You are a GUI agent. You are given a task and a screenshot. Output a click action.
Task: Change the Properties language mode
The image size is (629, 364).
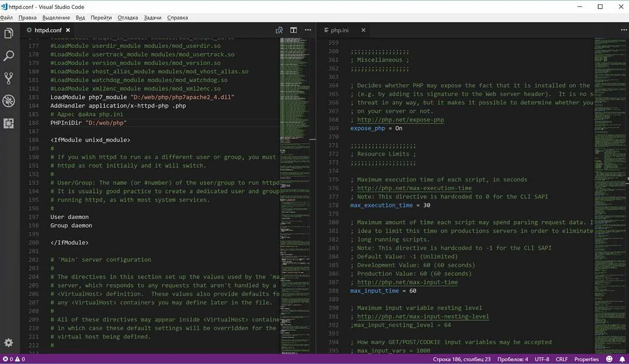click(x=586, y=359)
